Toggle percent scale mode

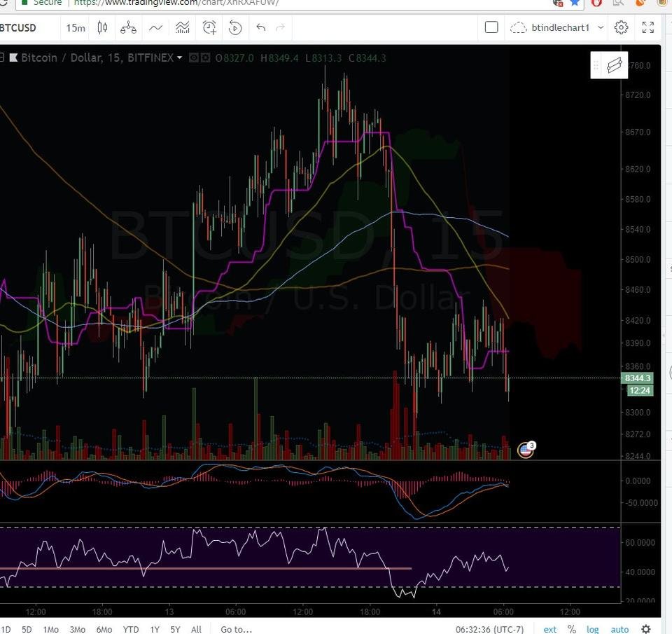coord(572,629)
